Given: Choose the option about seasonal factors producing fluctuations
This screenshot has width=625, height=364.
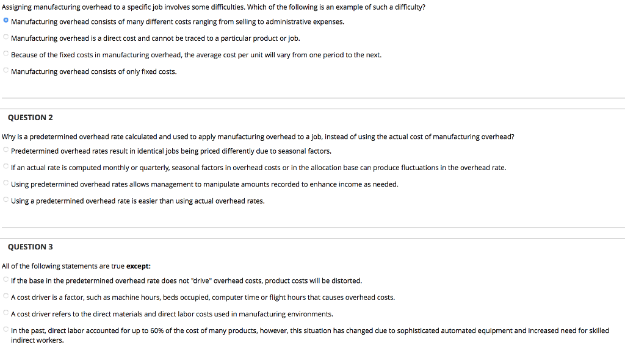Looking at the screenshot, I should pyautogui.click(x=5, y=167).
